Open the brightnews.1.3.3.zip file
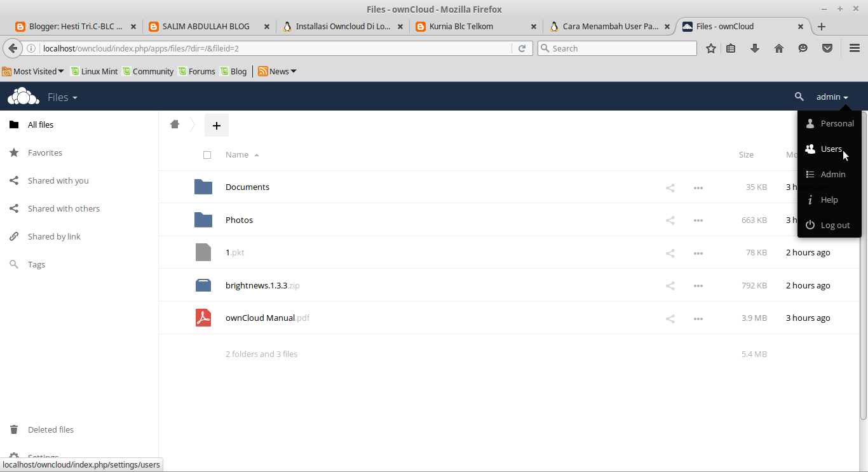Viewport: 868px width, 472px height. [x=262, y=285]
